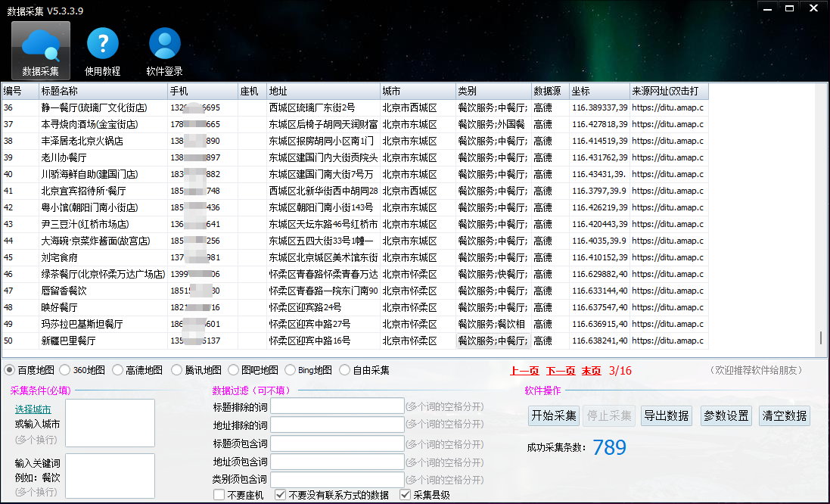Toggle the 采集县级 checkbox

(406, 495)
